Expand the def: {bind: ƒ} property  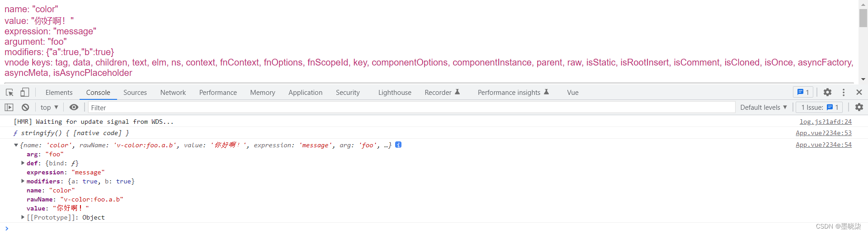point(23,163)
